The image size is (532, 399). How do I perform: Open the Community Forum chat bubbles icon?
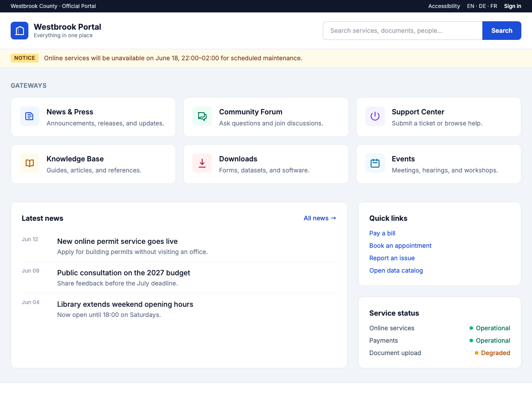tap(202, 116)
